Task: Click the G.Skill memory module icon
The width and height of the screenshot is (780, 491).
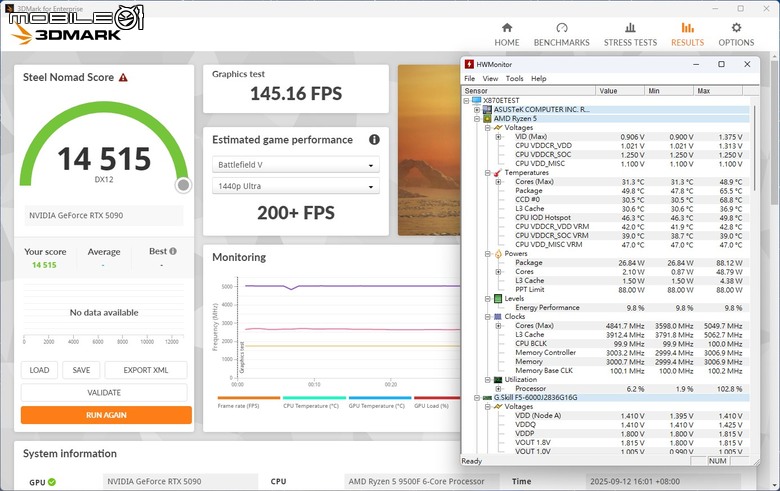Action: coord(487,397)
